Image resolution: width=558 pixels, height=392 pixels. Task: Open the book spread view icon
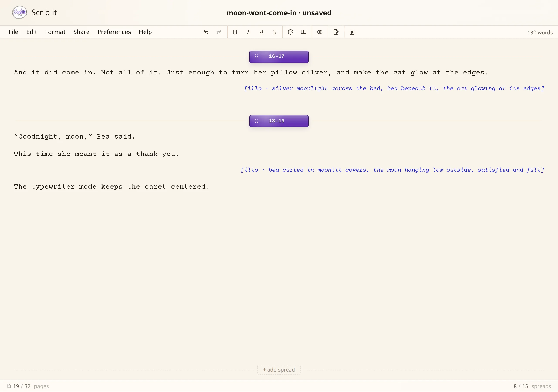[304, 32]
